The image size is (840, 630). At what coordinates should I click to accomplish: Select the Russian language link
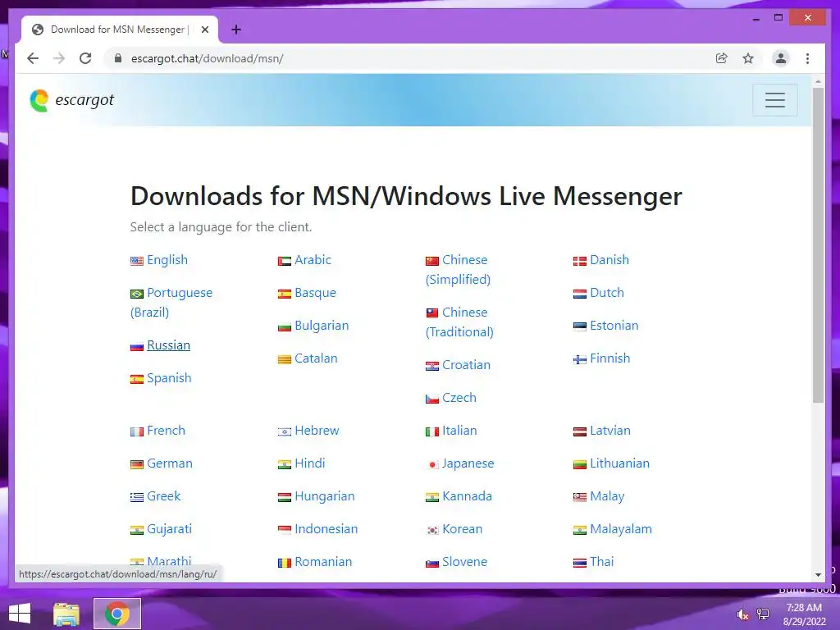click(x=168, y=345)
